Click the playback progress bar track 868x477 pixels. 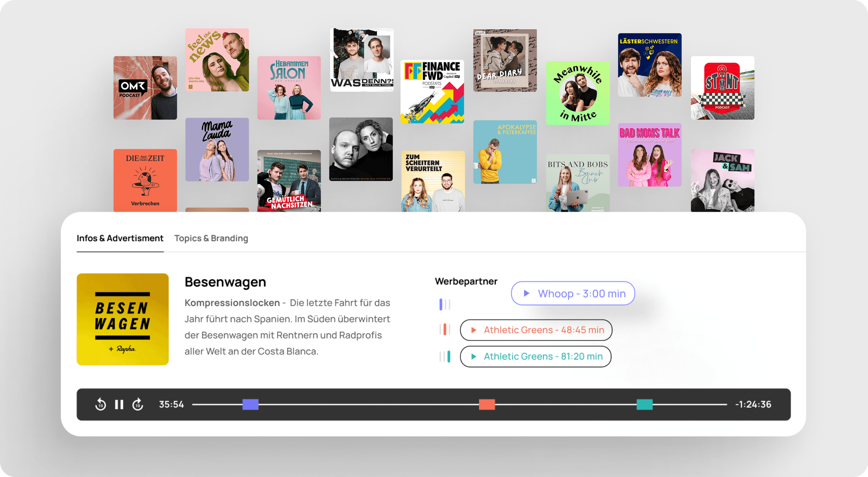coord(371,404)
